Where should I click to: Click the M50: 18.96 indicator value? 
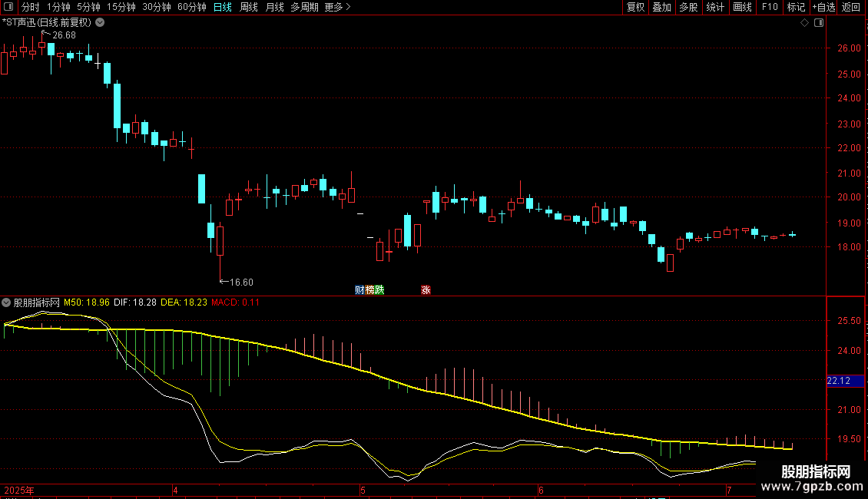click(x=86, y=302)
